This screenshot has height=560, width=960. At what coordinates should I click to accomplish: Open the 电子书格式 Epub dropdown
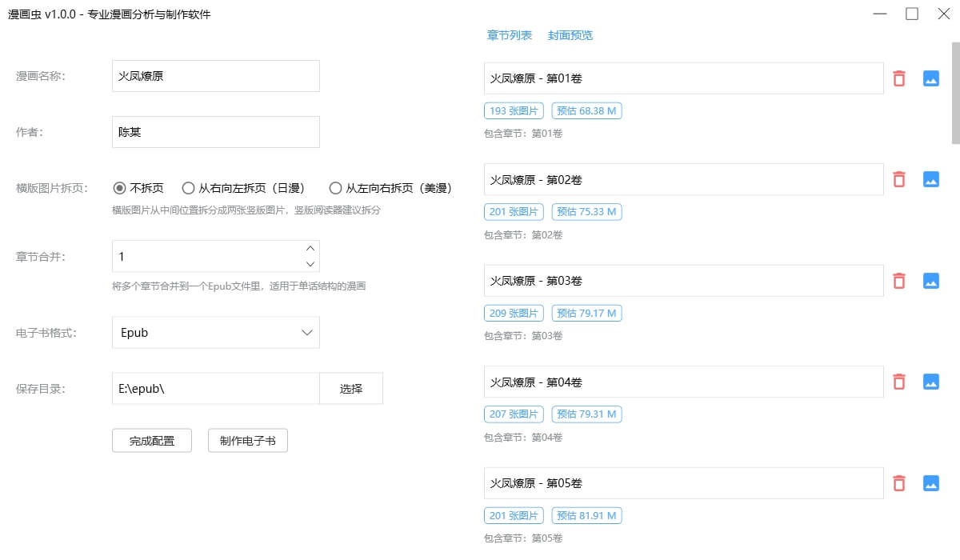point(216,333)
